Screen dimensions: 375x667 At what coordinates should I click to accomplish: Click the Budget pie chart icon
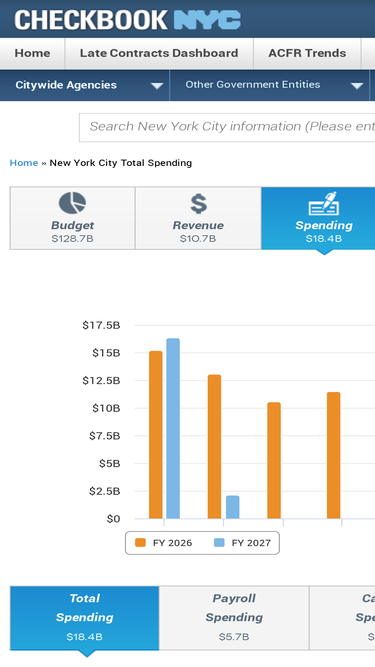tap(72, 203)
